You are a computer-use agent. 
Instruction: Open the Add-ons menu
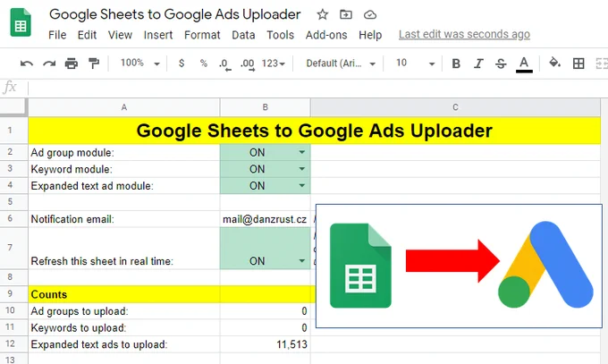[x=326, y=35]
